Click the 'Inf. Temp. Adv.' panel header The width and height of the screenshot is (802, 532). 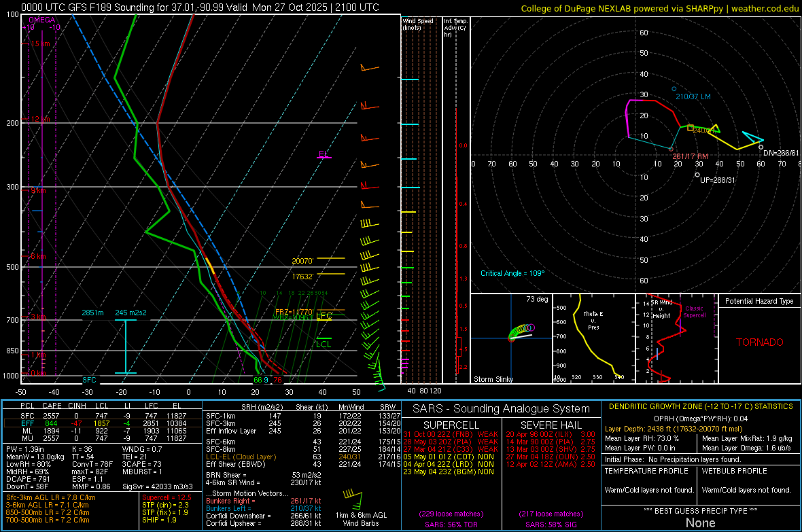(x=455, y=28)
